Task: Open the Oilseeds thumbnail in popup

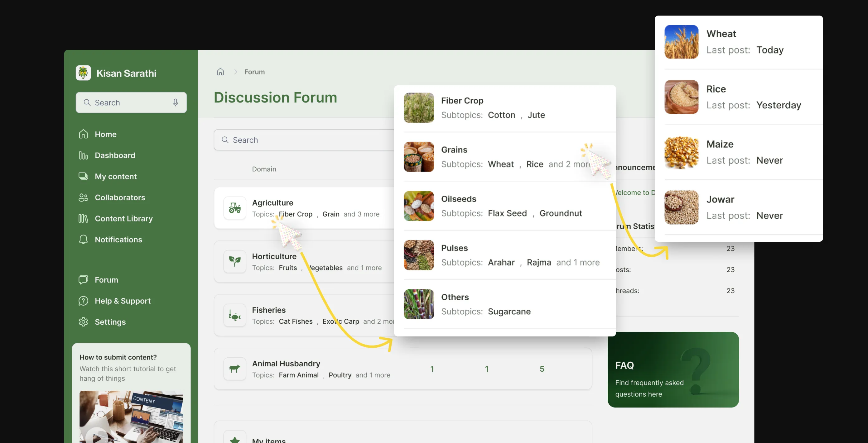Action: point(419,206)
